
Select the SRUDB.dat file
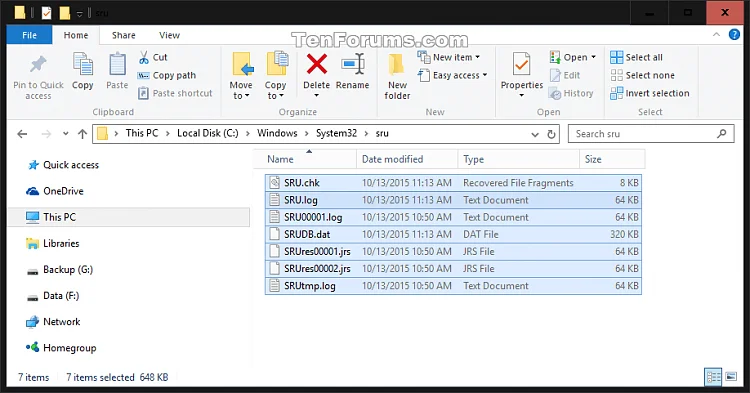pyautogui.click(x=453, y=234)
